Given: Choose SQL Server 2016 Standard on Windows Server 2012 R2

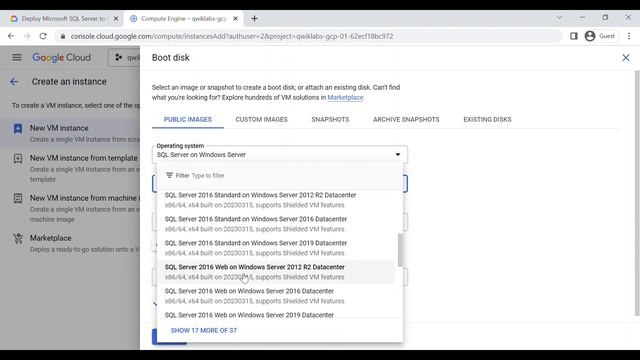Looking at the screenshot, I should point(276,200).
